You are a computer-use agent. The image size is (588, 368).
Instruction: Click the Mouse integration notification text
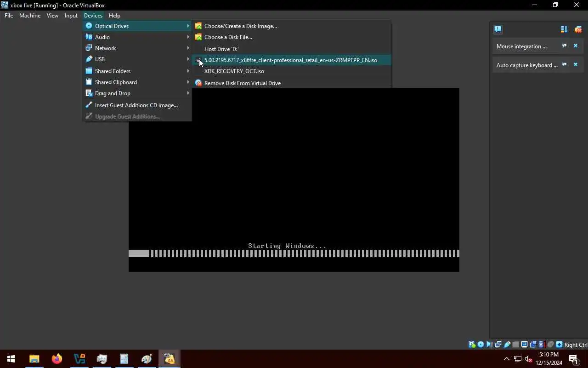click(x=521, y=46)
